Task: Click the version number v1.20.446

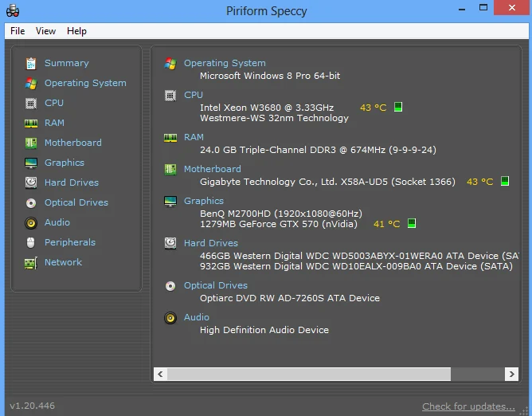Action: [32, 406]
